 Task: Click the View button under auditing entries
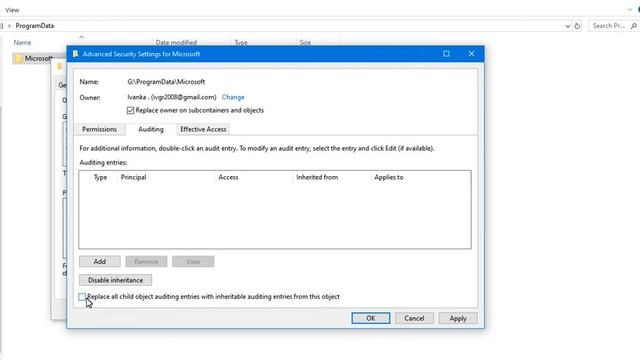point(193,262)
